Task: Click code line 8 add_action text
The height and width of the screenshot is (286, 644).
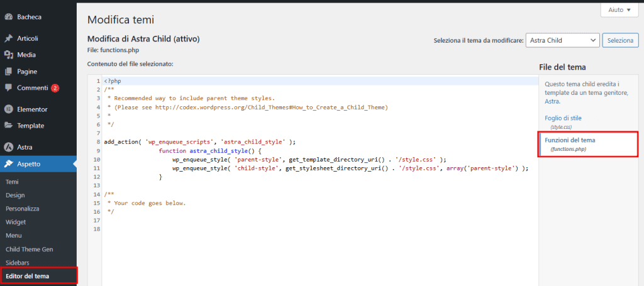Action: pyautogui.click(x=200, y=142)
